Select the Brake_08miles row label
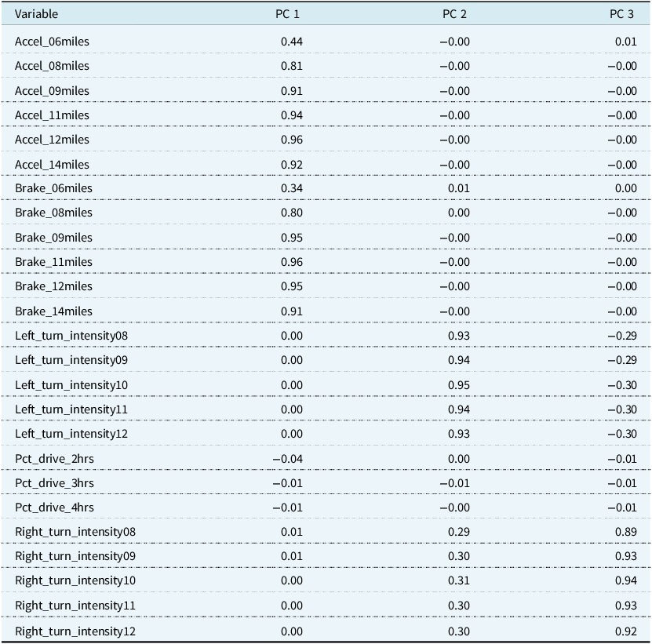 coord(53,213)
